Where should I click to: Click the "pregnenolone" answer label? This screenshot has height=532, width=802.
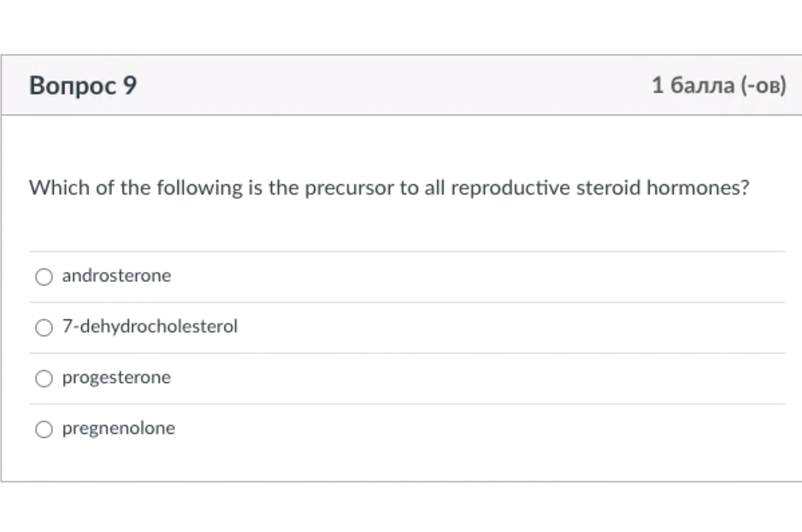(x=119, y=428)
